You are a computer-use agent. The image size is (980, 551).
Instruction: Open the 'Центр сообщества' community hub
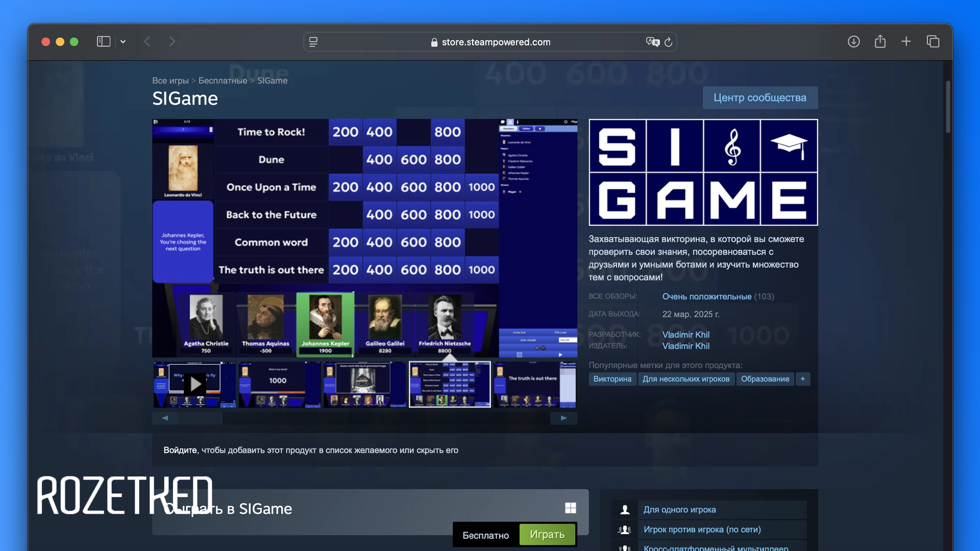760,97
